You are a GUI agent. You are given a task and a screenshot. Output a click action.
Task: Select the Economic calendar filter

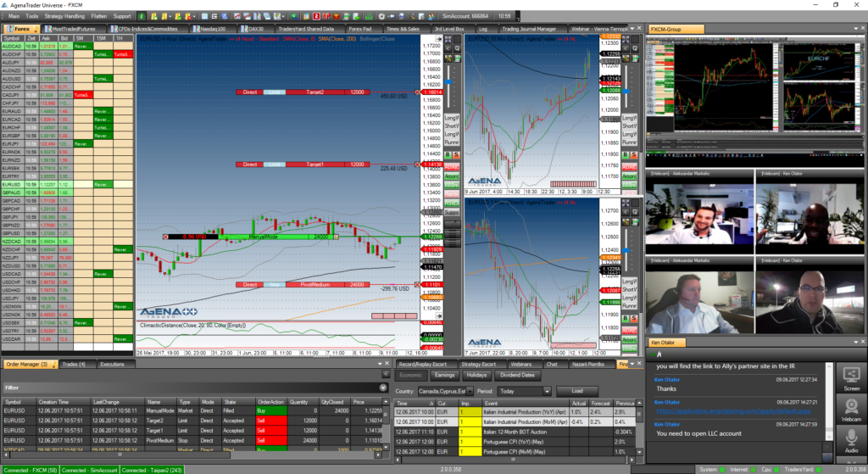[x=410, y=376]
